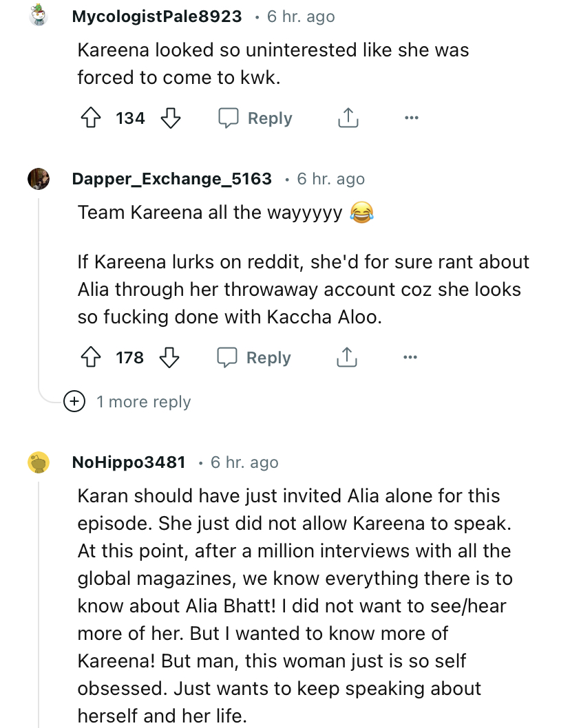Share Dapper_Exchange_5163's comment
This screenshot has height=728, width=570.
click(x=347, y=358)
